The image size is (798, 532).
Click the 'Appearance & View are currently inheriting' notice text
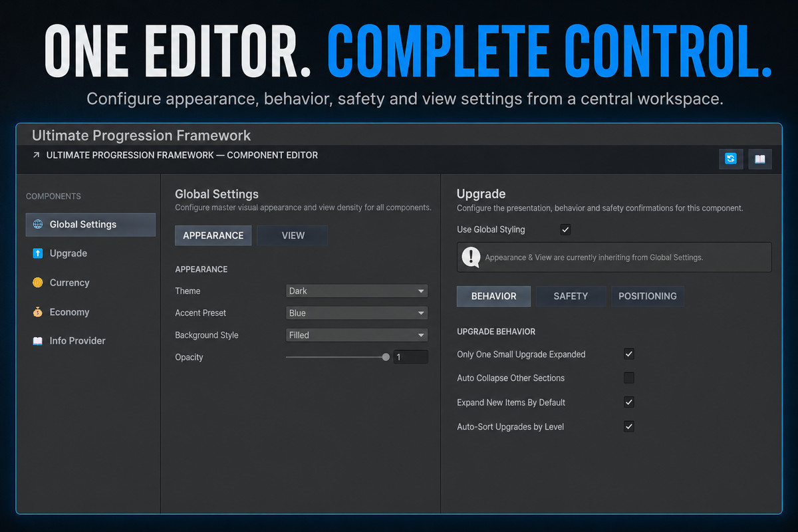point(594,257)
